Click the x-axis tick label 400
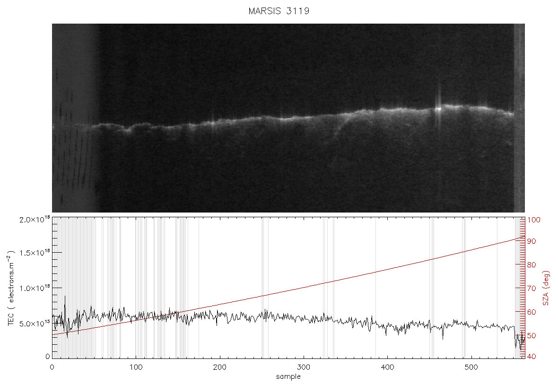 (387, 367)
